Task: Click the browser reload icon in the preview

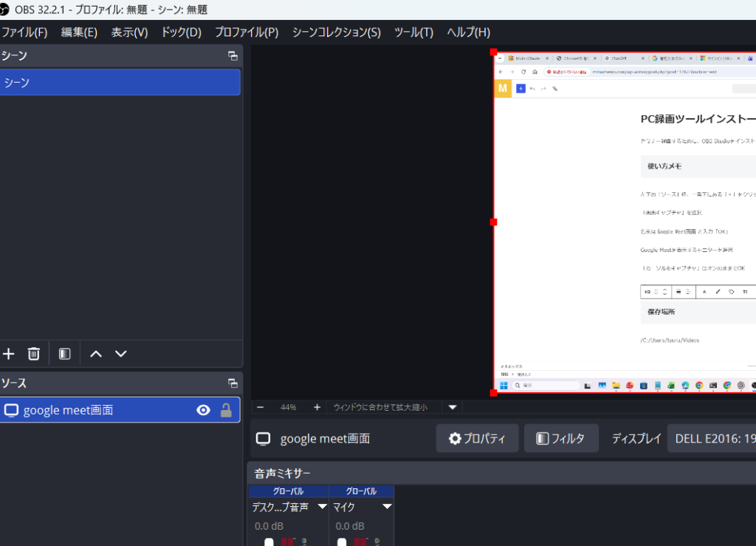Action: (523, 72)
